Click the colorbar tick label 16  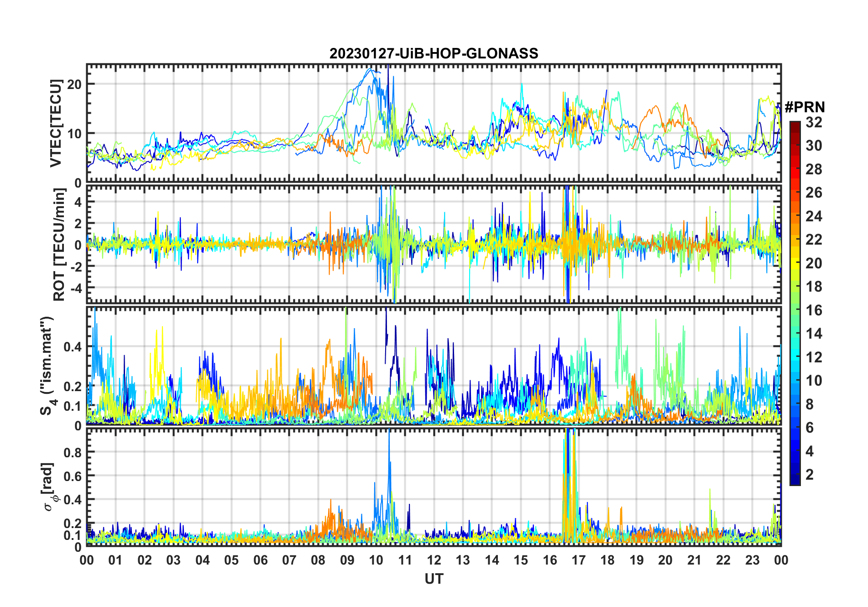click(x=814, y=310)
